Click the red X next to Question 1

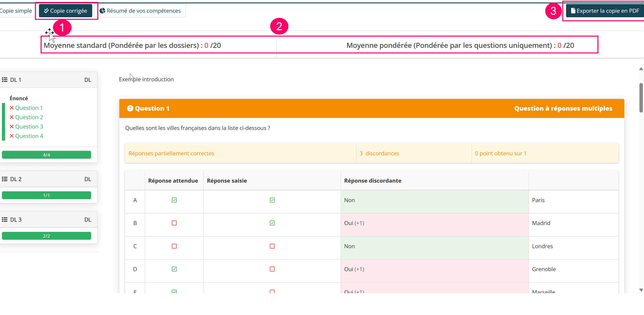[x=12, y=108]
